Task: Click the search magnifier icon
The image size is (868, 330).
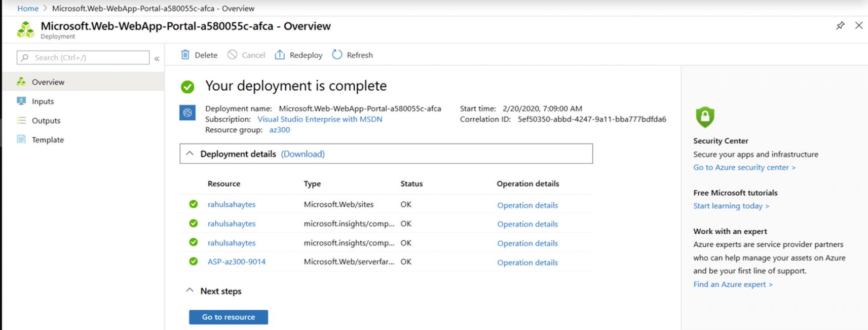Action: click(x=25, y=58)
